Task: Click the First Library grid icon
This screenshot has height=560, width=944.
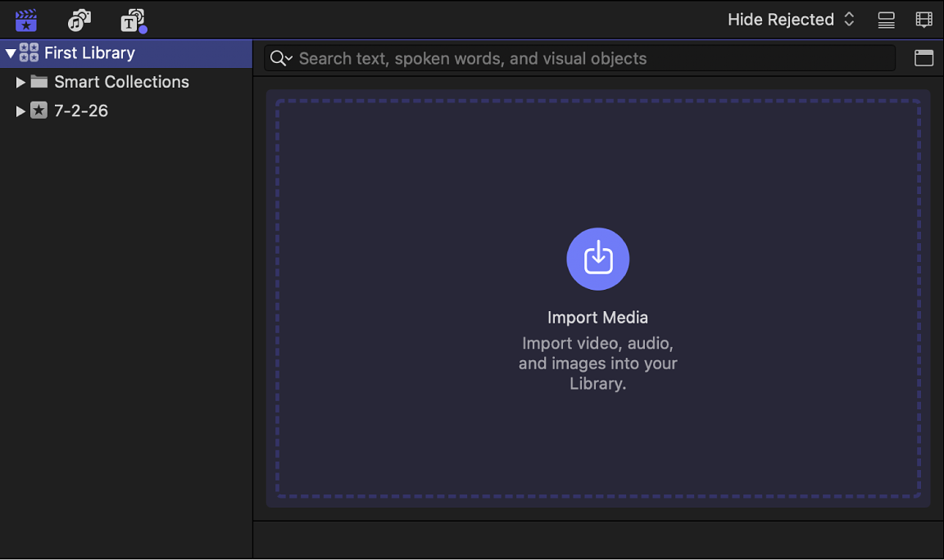Action: (x=29, y=53)
